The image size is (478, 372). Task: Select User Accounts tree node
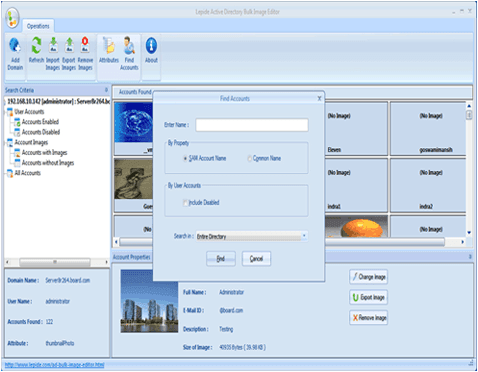29,112
